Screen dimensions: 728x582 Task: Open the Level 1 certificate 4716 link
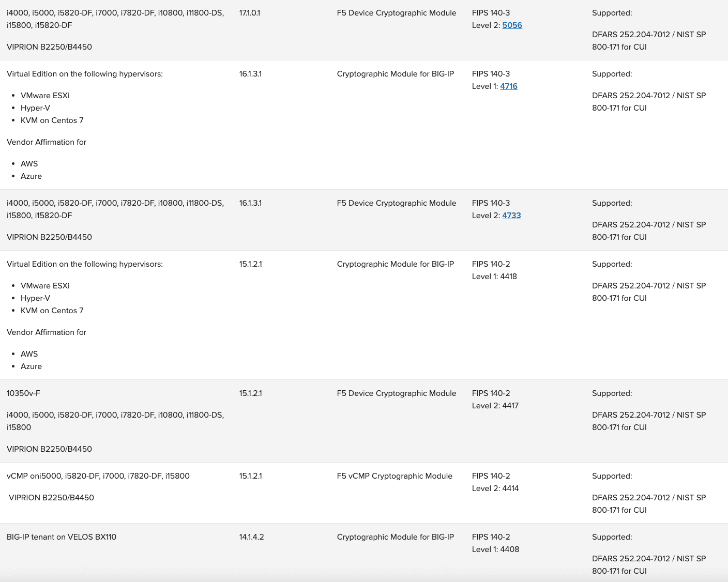click(x=508, y=86)
